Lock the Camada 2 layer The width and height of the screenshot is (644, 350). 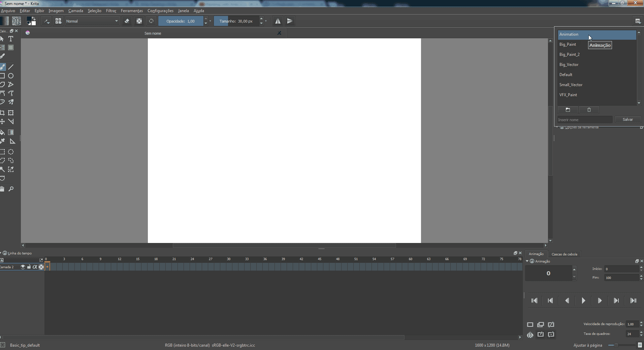tap(29, 267)
